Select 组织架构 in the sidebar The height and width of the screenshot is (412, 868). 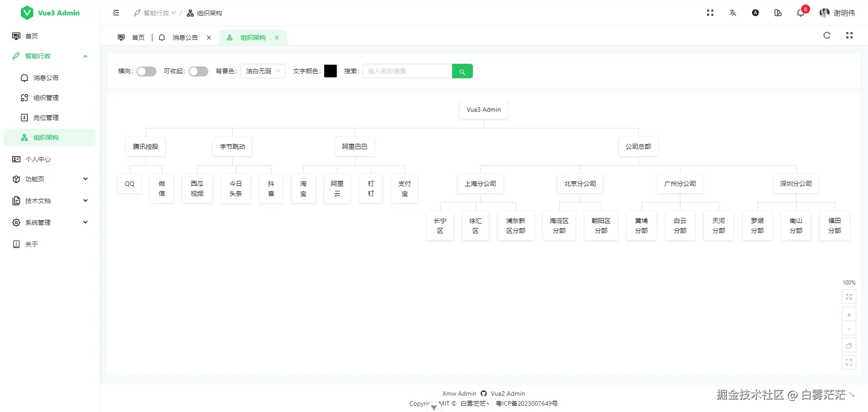pyautogui.click(x=50, y=137)
